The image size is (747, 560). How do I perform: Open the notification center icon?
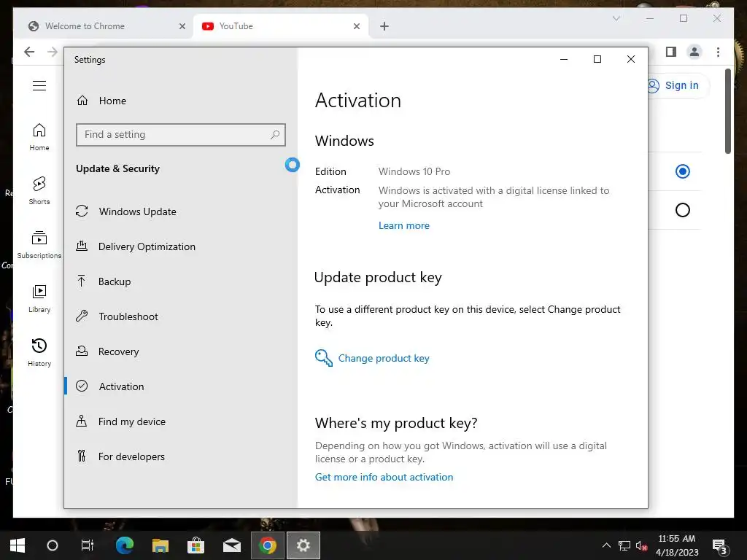click(x=719, y=547)
